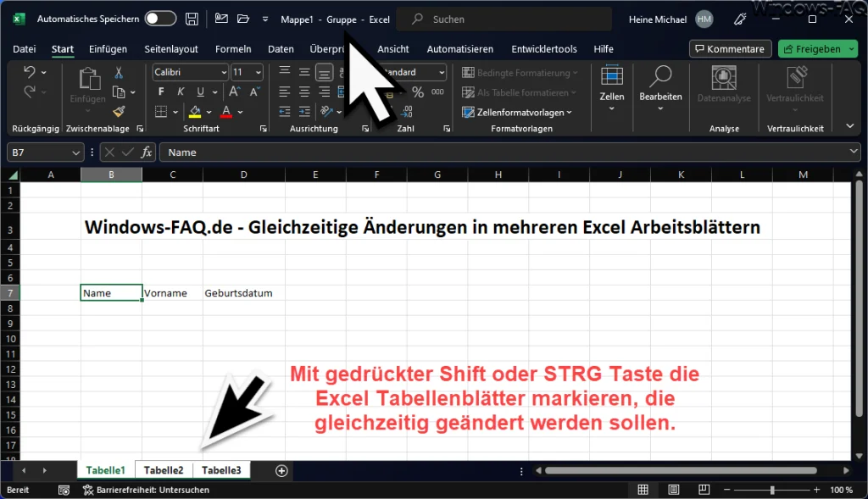Viewport: 868px width, 499px height.
Task: Open the Datei menu
Action: (x=25, y=49)
